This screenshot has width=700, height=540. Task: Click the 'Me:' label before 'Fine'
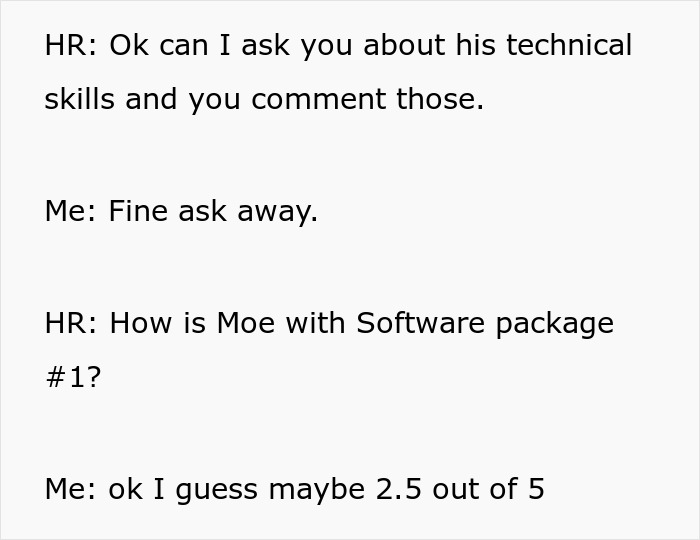tap(71, 211)
